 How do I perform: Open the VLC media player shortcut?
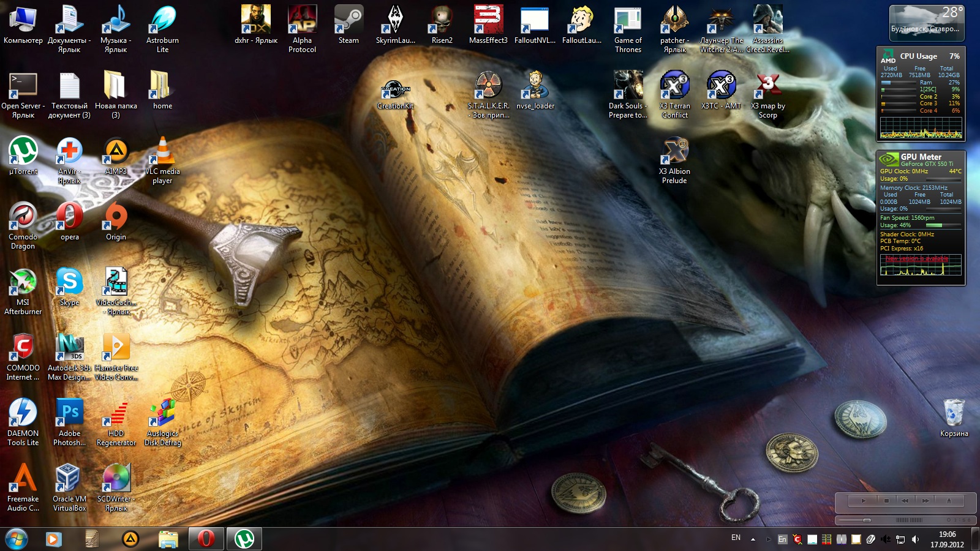click(162, 152)
